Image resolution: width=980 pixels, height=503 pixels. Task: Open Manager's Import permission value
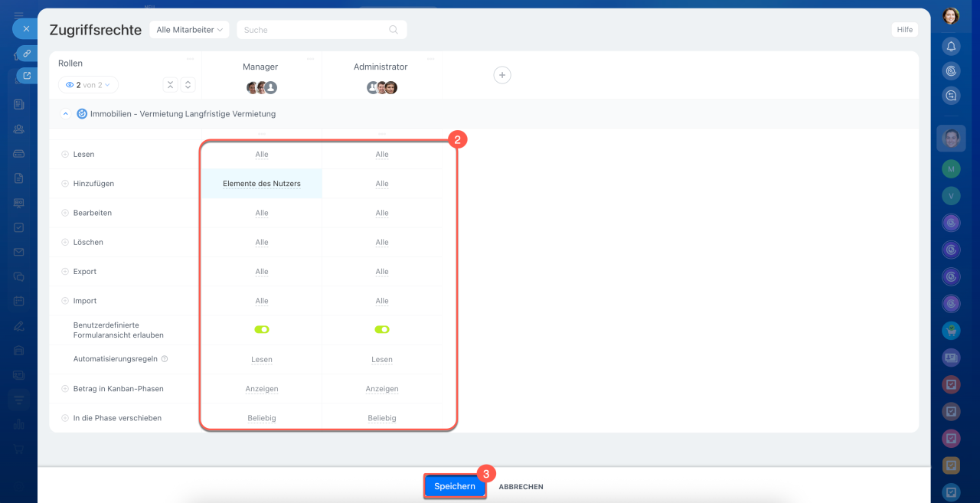click(262, 301)
